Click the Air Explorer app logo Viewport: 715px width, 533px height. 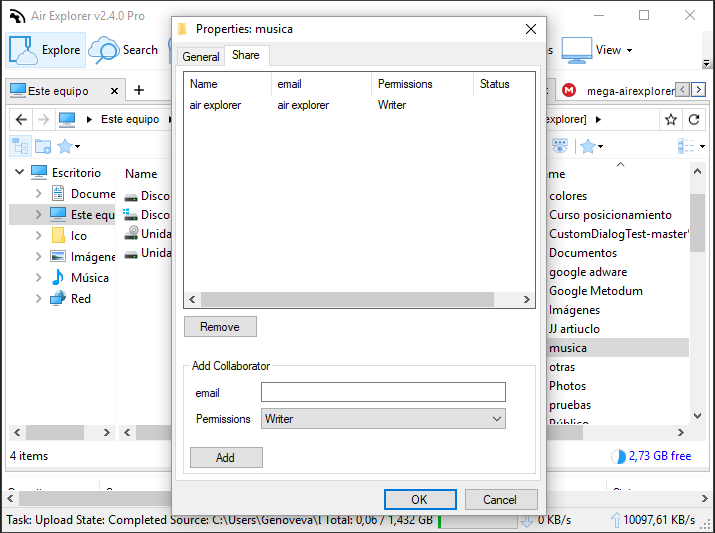(x=17, y=16)
